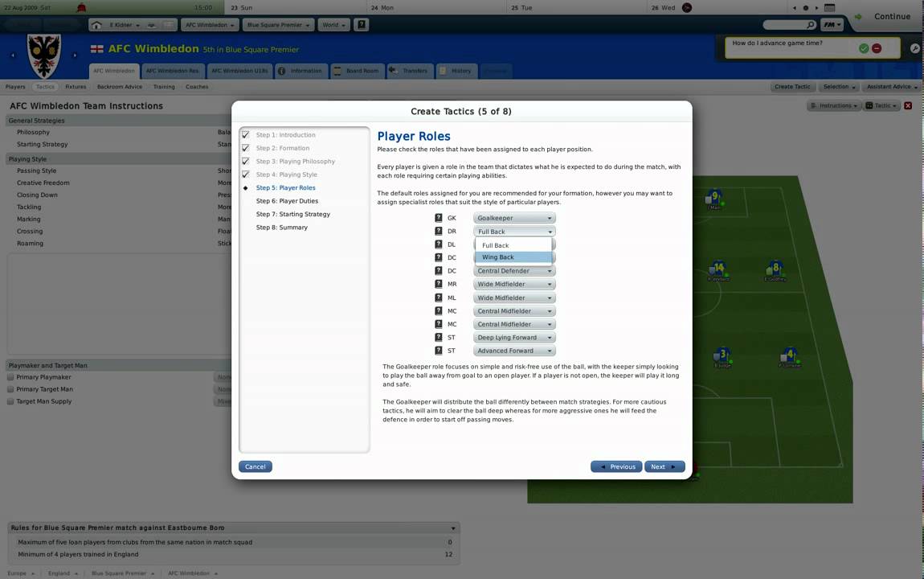This screenshot has width=924, height=579.
Task: Open the History tab
Action: 456,71
